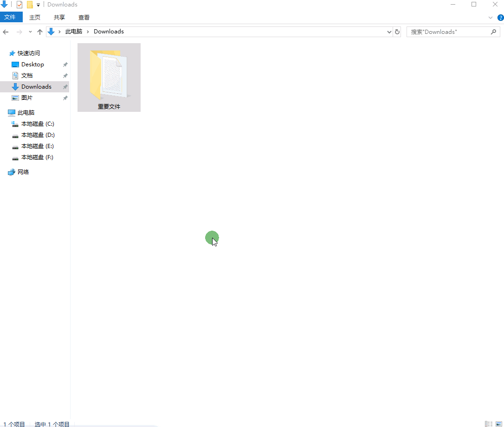The image size is (504, 427).
Task: Open the address bar history dropdown
Action: coord(389,32)
